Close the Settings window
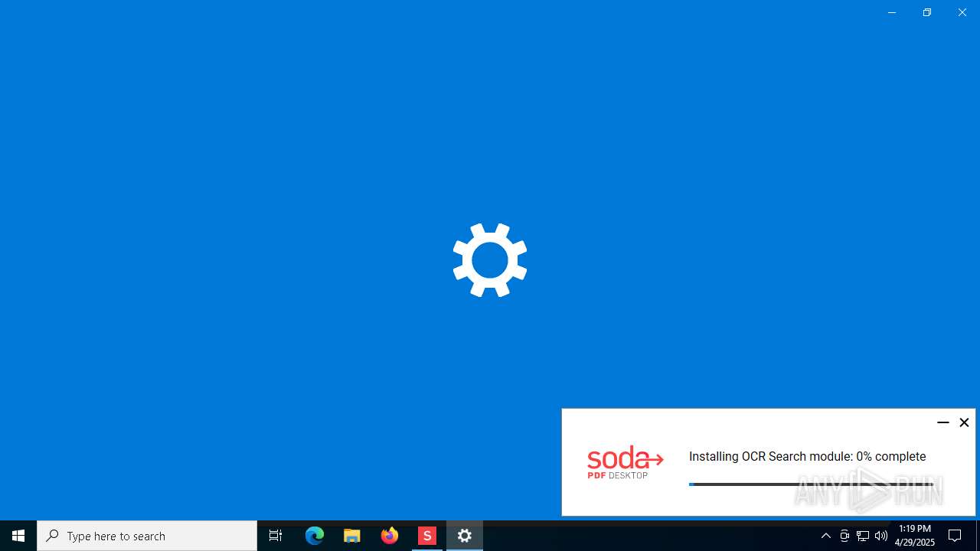 962,12
